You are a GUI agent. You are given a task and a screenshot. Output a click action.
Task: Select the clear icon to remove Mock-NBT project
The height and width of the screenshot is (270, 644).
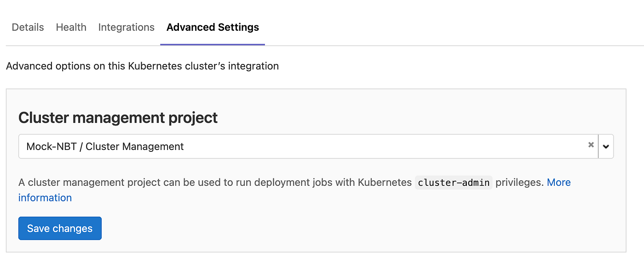(x=591, y=146)
